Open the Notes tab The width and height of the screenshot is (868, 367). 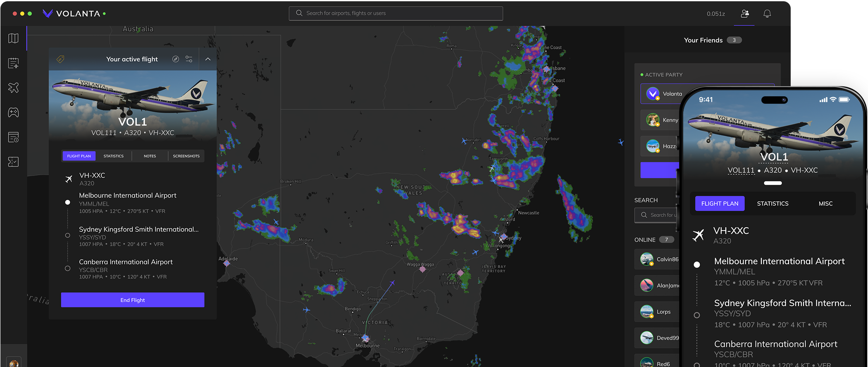(150, 156)
